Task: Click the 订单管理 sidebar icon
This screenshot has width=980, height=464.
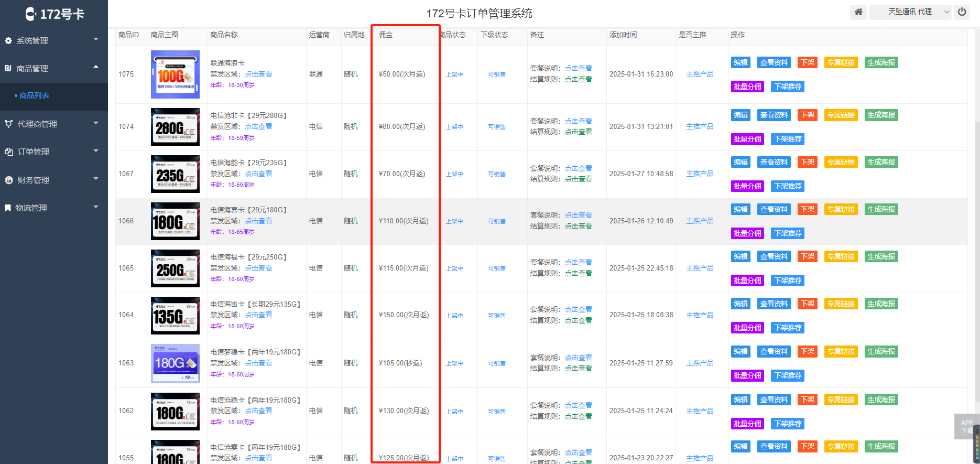Action: coord(8,152)
